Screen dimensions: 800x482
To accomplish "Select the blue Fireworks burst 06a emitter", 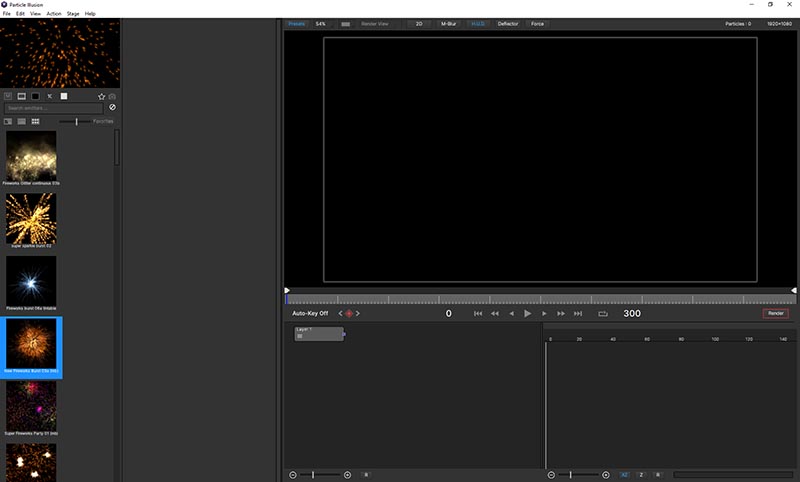I will pyautogui.click(x=31, y=281).
